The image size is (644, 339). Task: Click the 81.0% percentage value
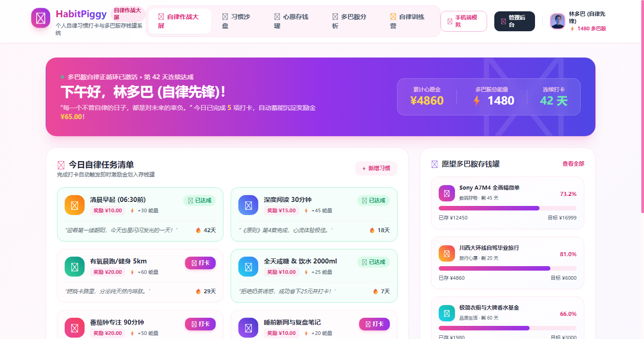(568, 254)
